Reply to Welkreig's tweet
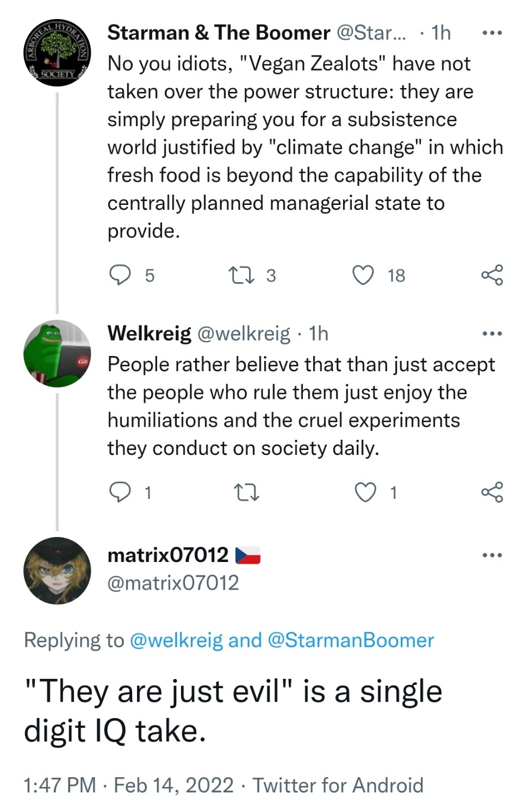 [120, 492]
